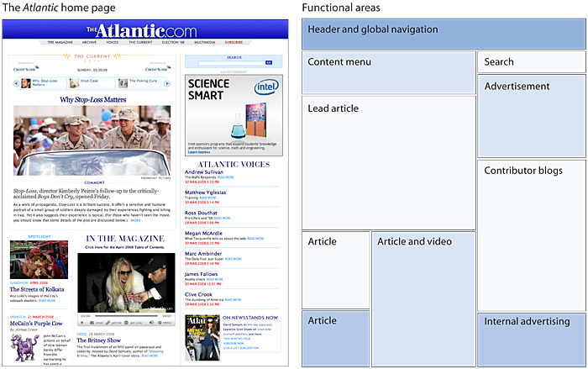Open the Election '08 navigation item

(x=174, y=41)
